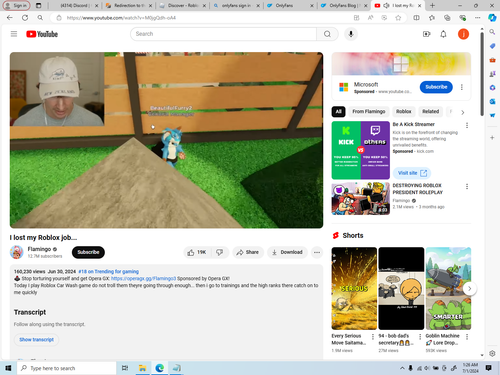Open Edge sidebar Outlook icon
Image resolution: width=500 pixels, height=375 pixels.
pyautogui.click(x=492, y=101)
